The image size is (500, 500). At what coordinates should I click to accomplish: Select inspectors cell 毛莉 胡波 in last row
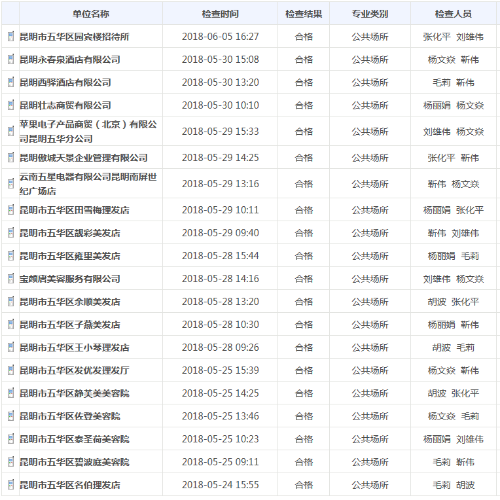453,485
